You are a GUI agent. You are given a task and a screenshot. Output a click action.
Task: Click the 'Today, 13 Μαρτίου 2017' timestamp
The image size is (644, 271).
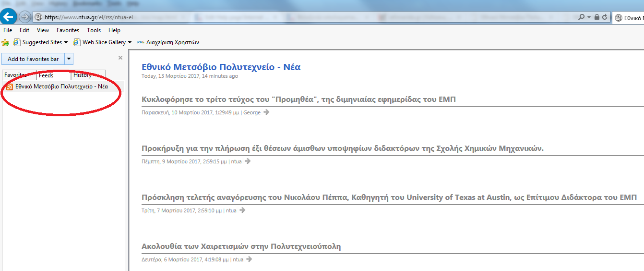tap(190, 76)
